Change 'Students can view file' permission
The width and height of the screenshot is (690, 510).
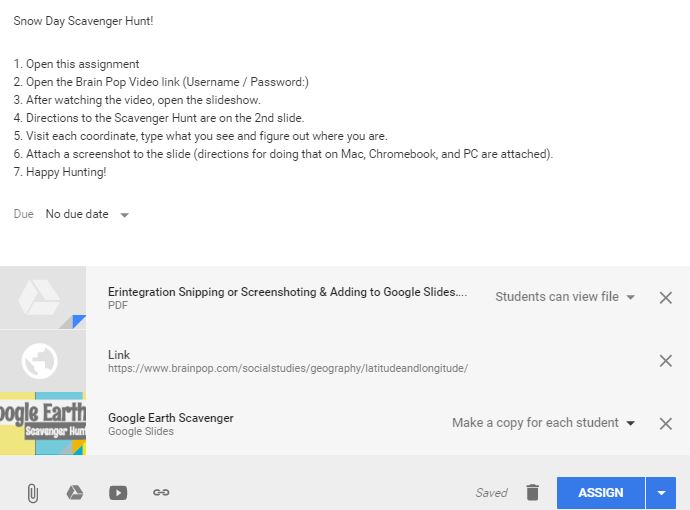pos(565,297)
